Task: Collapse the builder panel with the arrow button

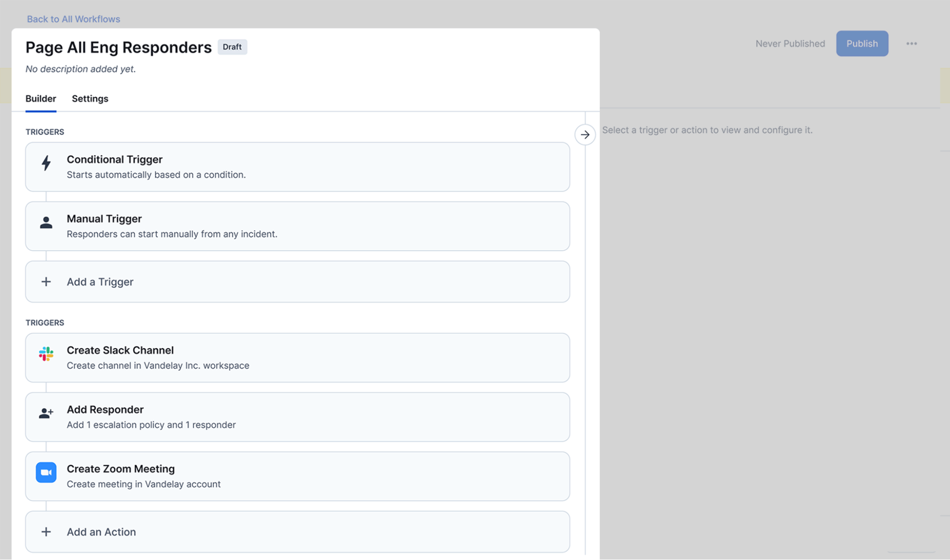Action: point(585,134)
